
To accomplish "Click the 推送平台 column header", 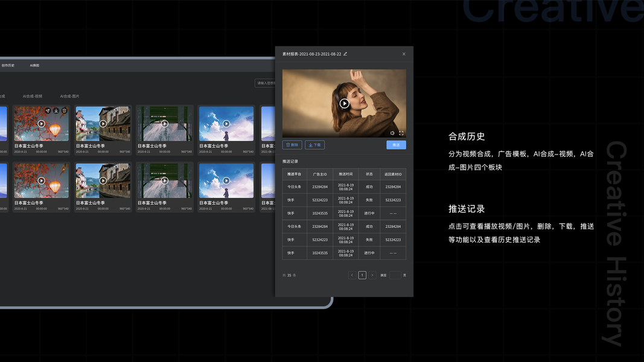I will [294, 174].
